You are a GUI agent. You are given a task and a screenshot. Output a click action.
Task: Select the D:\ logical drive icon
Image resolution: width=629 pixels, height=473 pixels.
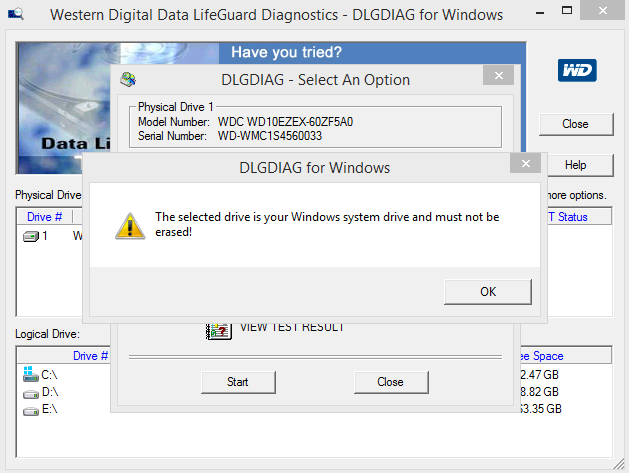[31, 393]
